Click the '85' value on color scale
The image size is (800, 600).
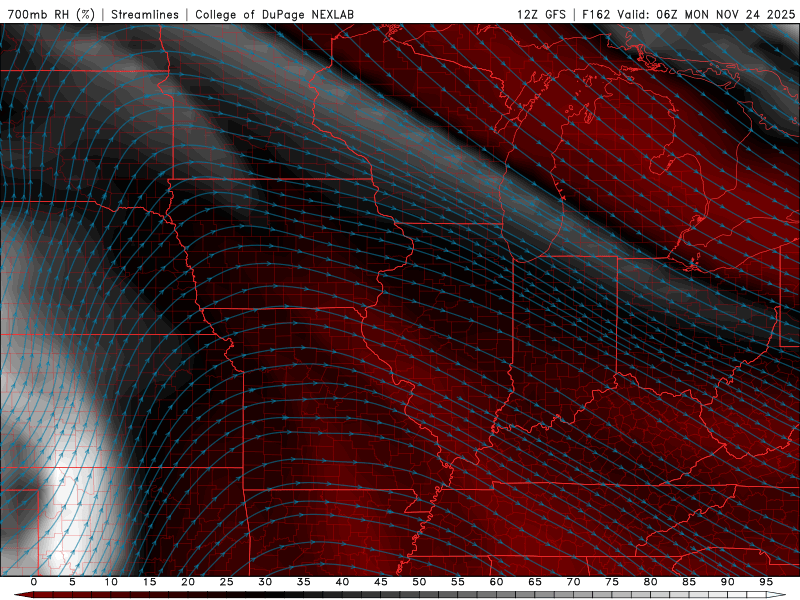tap(688, 582)
